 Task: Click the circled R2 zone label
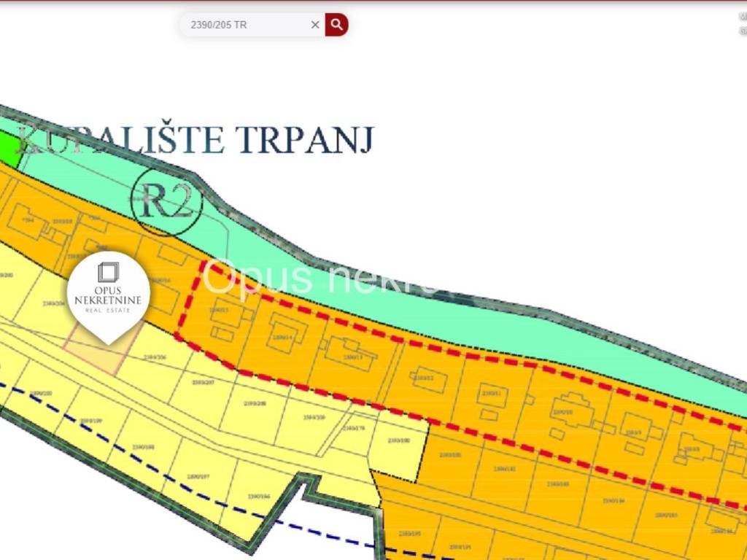[165, 202]
